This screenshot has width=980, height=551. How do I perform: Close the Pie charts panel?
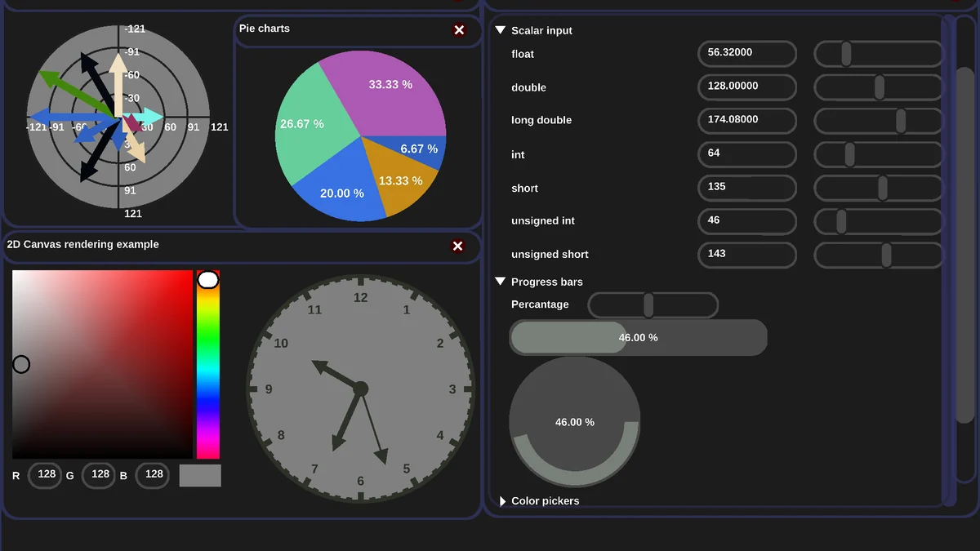tap(459, 30)
